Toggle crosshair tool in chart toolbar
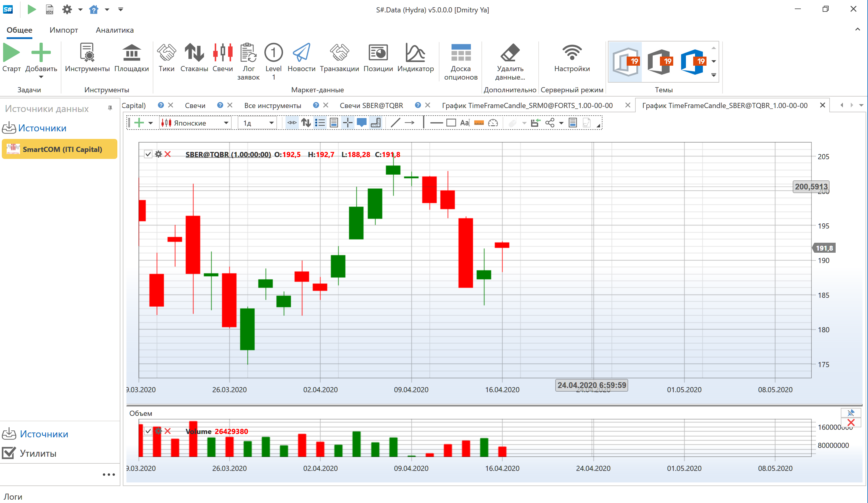Screen dimensions: 868x503 (x=348, y=123)
